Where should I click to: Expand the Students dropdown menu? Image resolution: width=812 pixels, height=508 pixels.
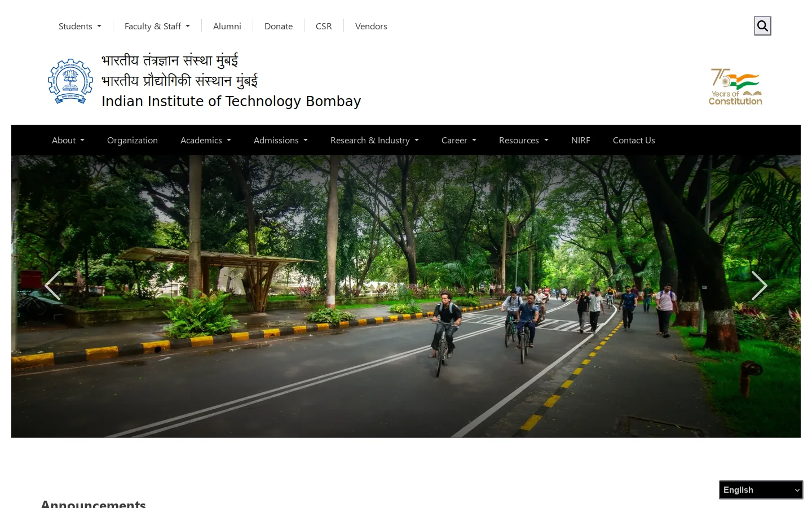pos(80,26)
